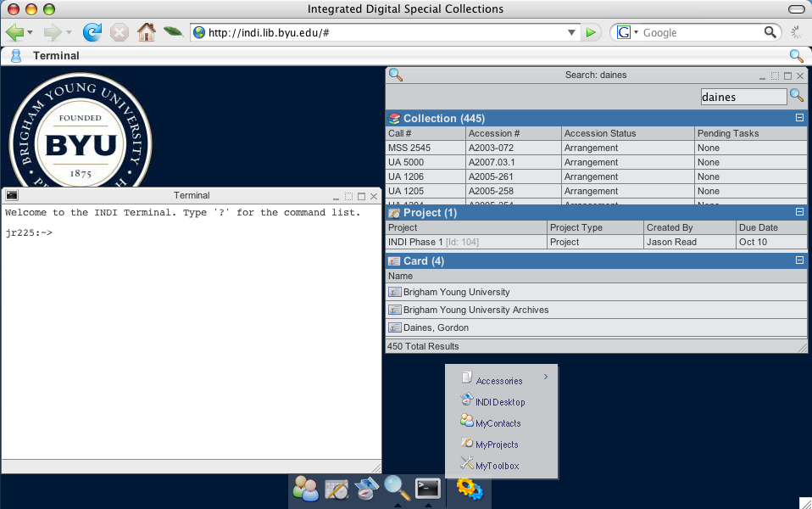
Task: Open search from the dock magnifier icon
Action: tap(398, 488)
